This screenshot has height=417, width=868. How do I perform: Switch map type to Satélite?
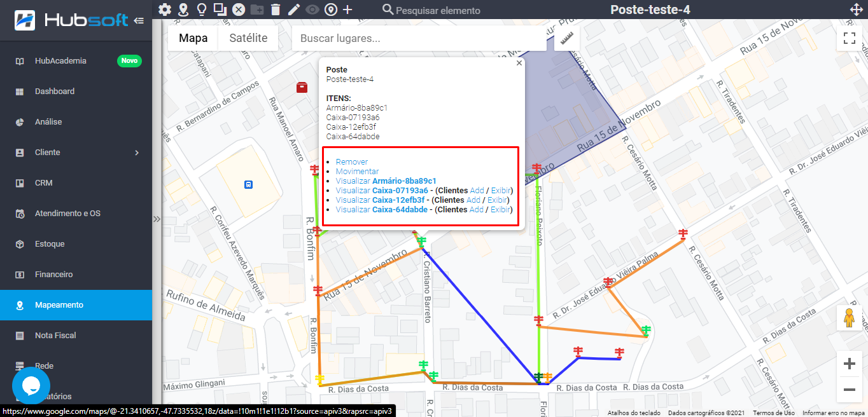tap(248, 38)
